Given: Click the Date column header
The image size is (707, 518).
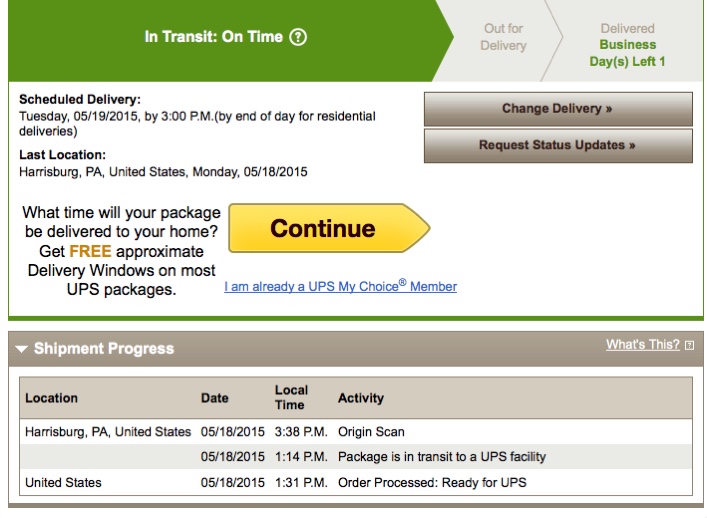Looking at the screenshot, I should 214,398.
